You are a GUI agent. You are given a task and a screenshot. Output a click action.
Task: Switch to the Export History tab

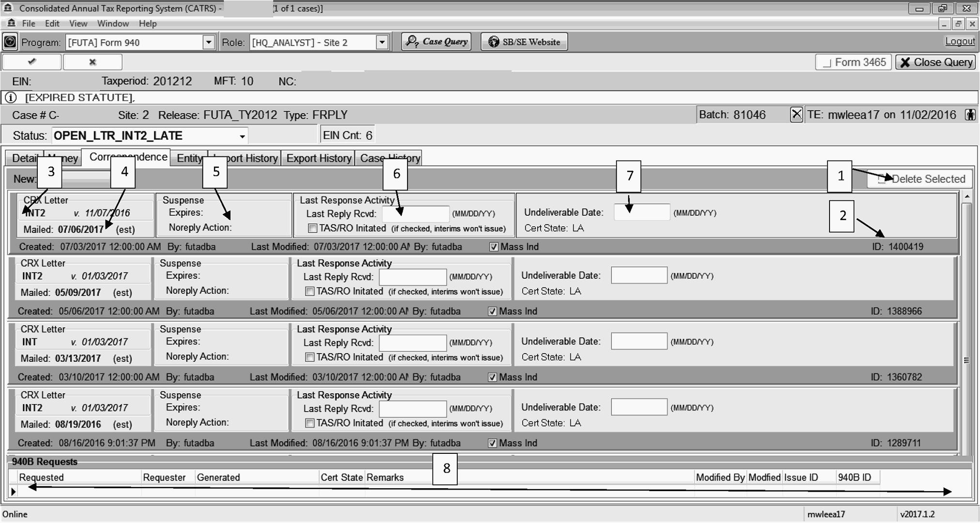tap(318, 158)
